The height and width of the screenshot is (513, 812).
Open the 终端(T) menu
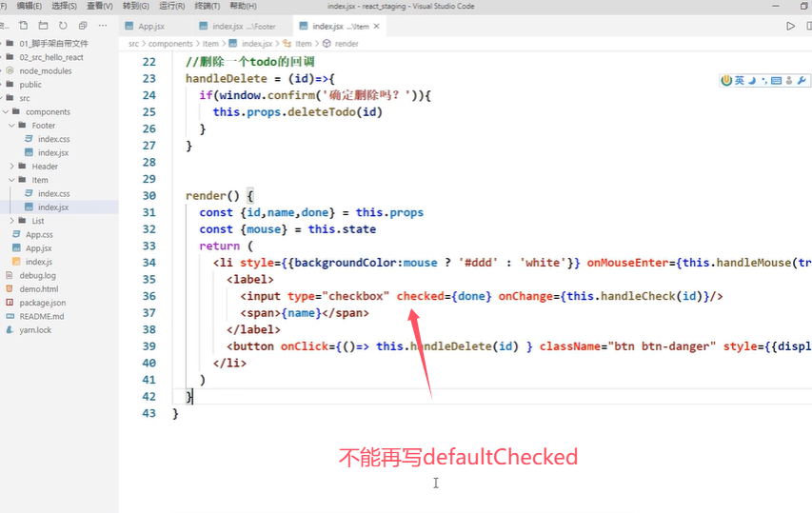pyautogui.click(x=208, y=7)
